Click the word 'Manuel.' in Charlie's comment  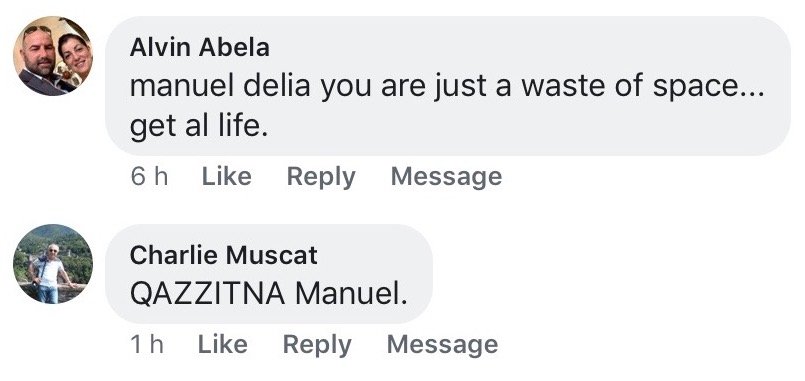coord(351,294)
